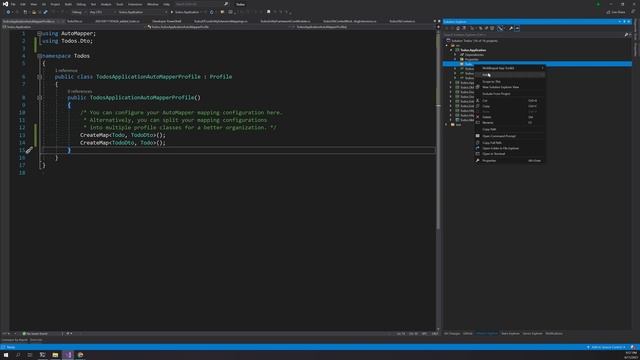Open the Edit menu
This screenshot has height=360, width=640.
[23, 4]
